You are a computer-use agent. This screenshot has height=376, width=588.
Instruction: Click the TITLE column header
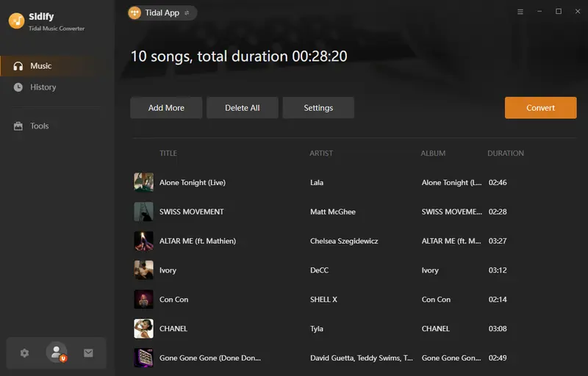(168, 153)
